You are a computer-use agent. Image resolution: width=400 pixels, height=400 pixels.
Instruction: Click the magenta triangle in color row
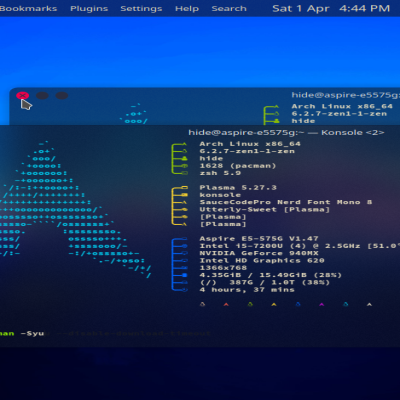pos(321,304)
